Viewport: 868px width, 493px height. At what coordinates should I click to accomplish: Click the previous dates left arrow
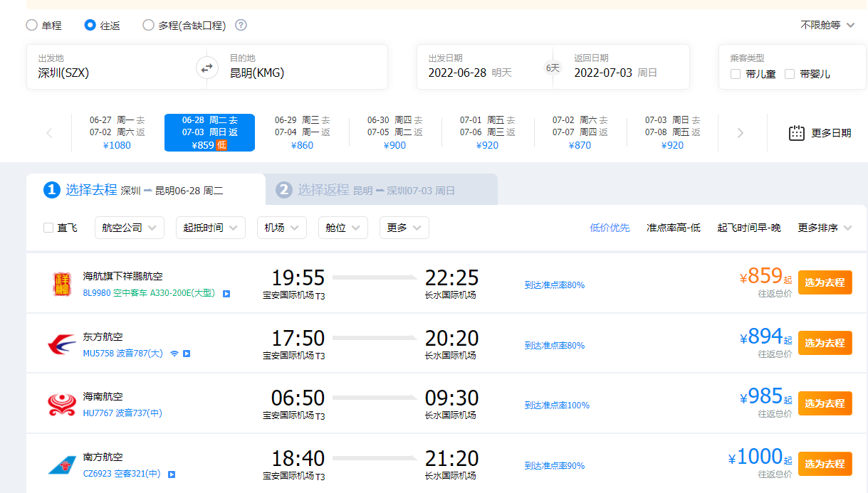[x=49, y=133]
